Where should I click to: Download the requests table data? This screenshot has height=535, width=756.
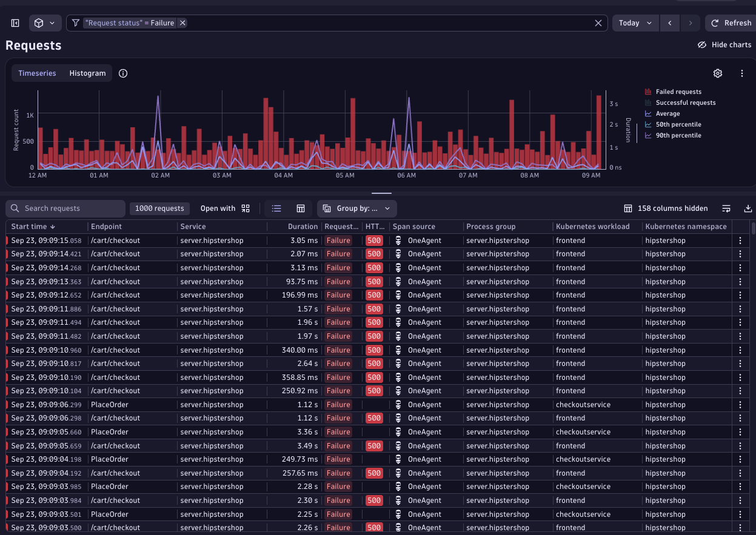point(748,208)
